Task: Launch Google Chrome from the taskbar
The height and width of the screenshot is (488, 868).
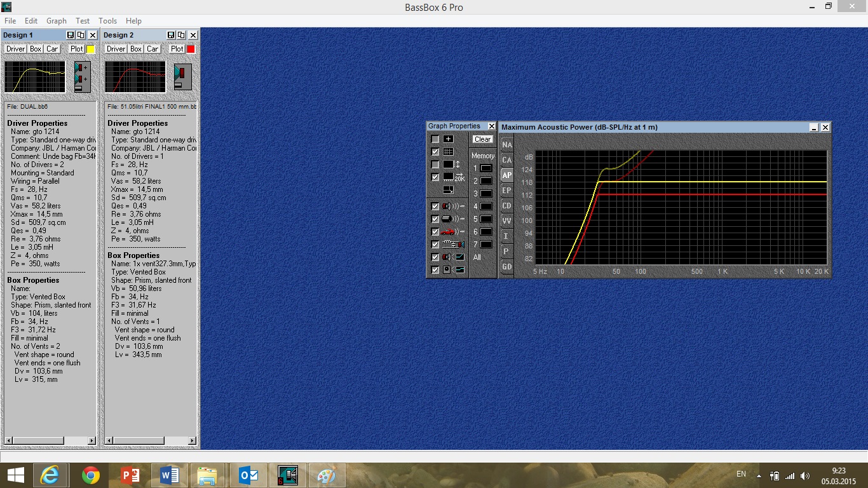Action: coord(91,475)
